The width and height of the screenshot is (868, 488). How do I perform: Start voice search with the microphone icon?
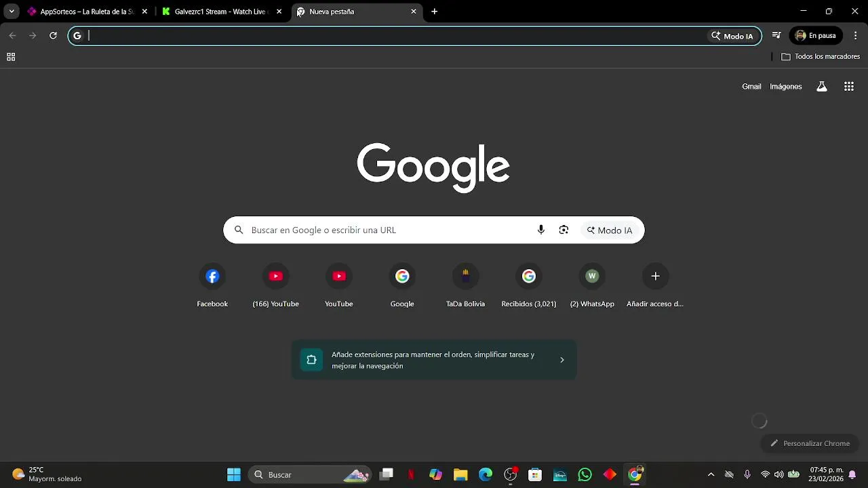point(540,230)
